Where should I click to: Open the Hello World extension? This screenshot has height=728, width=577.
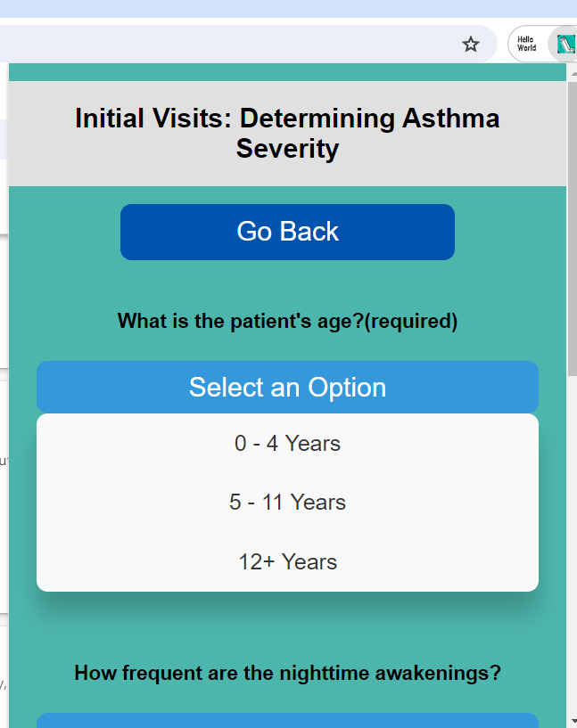coord(527,44)
